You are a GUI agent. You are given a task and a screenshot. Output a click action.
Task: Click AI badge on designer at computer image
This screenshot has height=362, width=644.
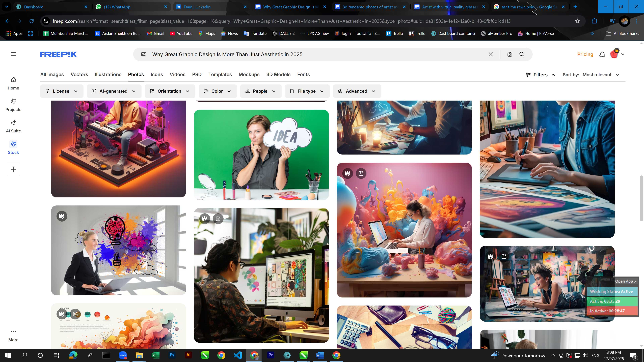point(218,219)
